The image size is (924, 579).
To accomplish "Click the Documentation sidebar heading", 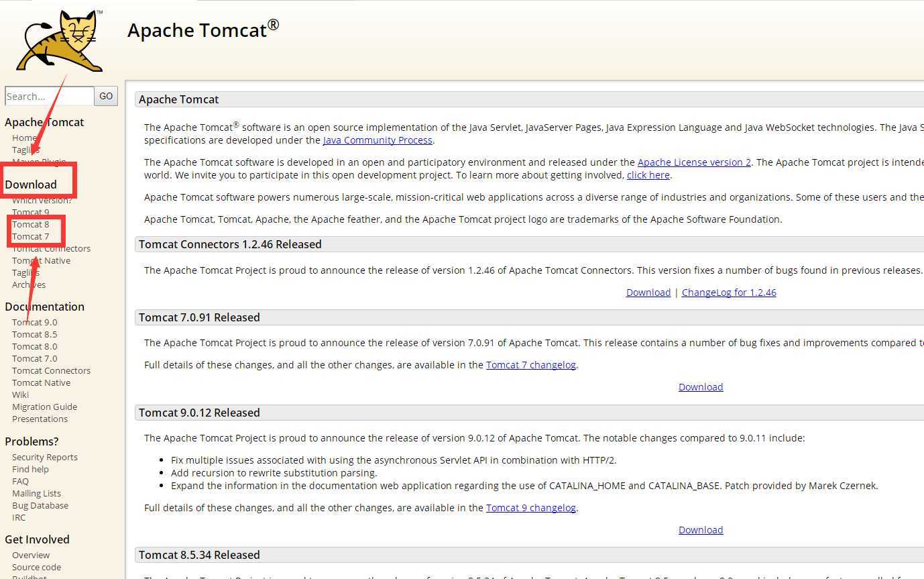I will (x=44, y=307).
